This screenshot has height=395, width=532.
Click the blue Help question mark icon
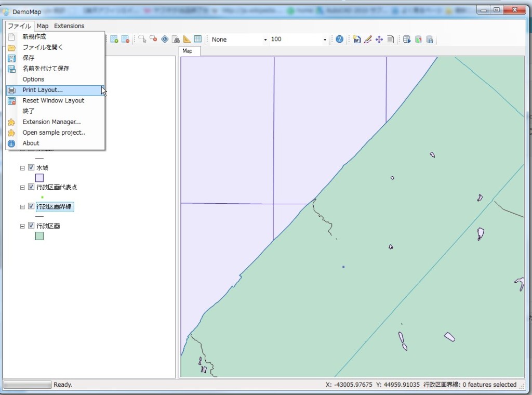[x=339, y=39]
